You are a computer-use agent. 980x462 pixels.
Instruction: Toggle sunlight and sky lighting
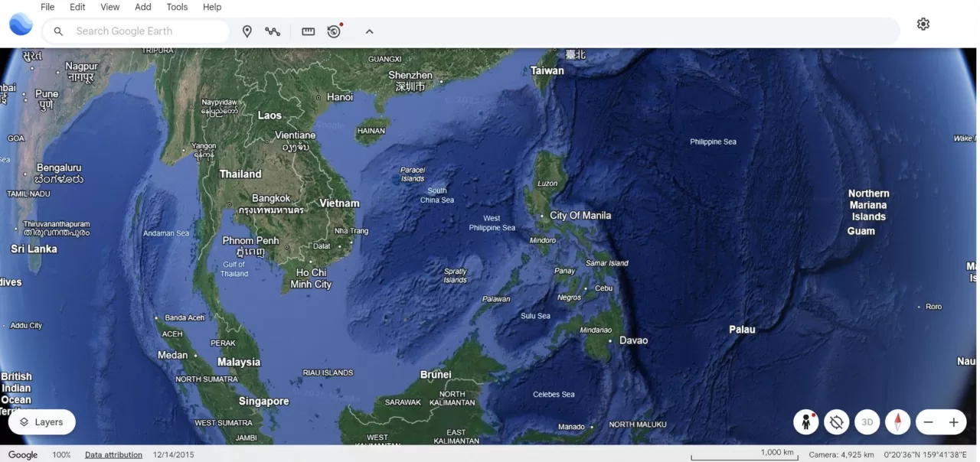[836, 421]
